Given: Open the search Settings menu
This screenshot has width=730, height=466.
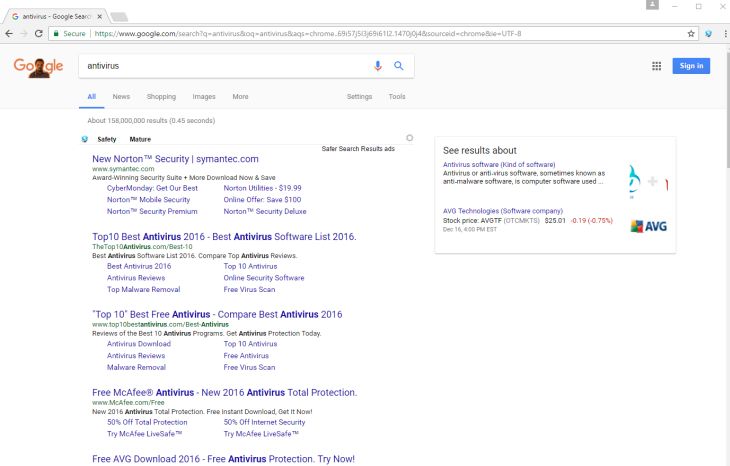Looking at the screenshot, I should pyautogui.click(x=359, y=96).
